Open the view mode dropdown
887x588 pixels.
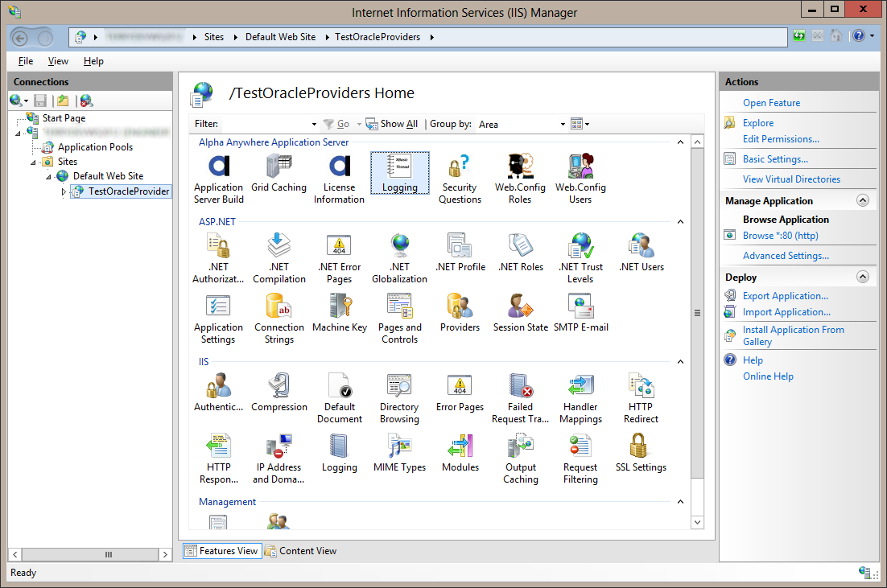pyautogui.click(x=580, y=124)
